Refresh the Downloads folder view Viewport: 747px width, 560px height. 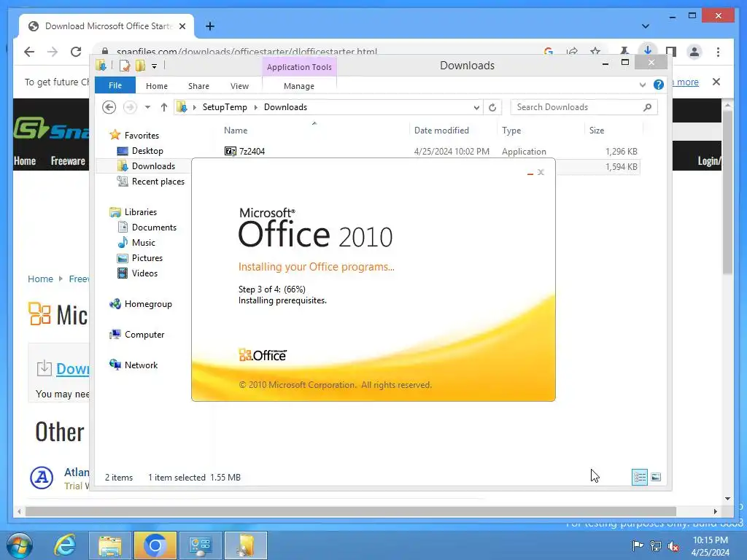492,107
